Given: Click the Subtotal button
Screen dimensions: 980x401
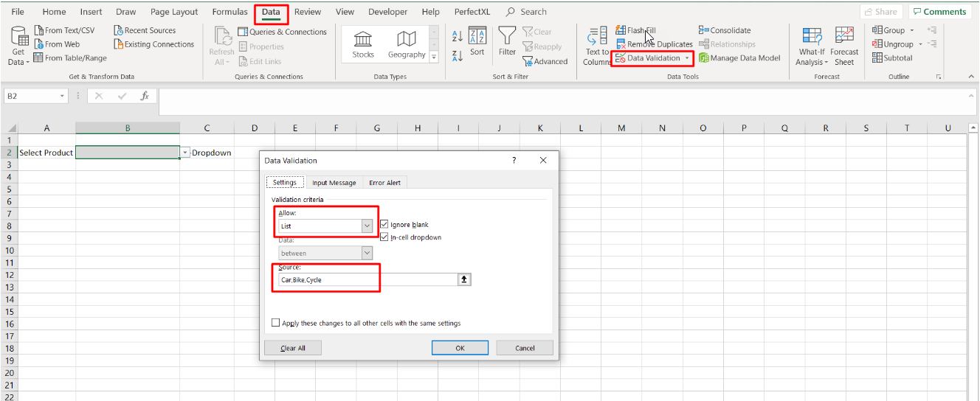Looking at the screenshot, I should coord(892,58).
